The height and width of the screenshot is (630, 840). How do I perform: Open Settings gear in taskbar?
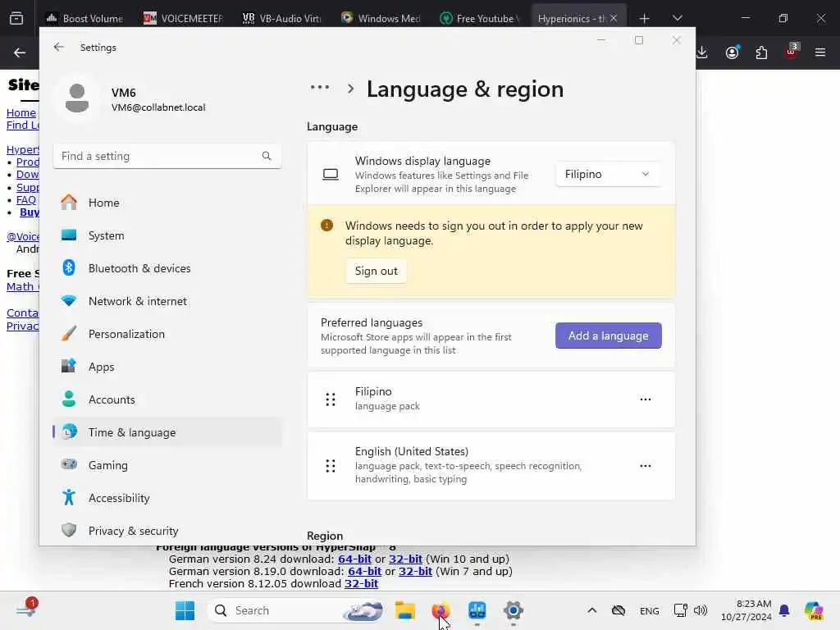click(513, 610)
